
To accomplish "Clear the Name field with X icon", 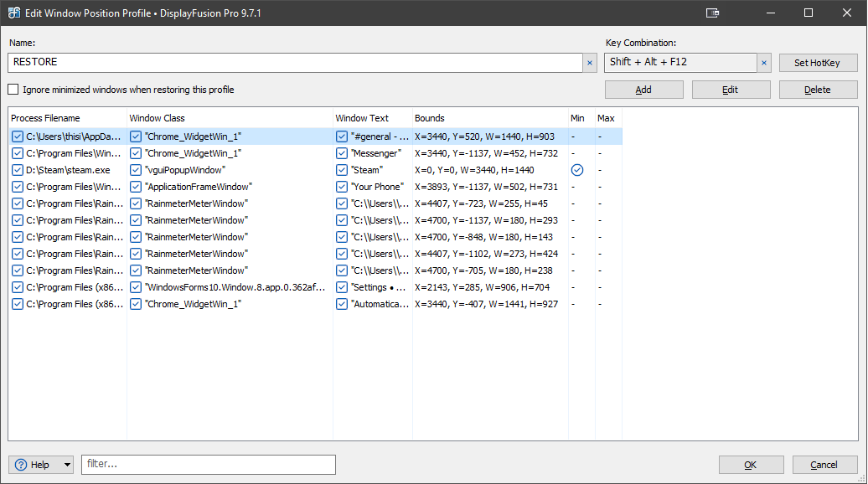I will coord(589,63).
